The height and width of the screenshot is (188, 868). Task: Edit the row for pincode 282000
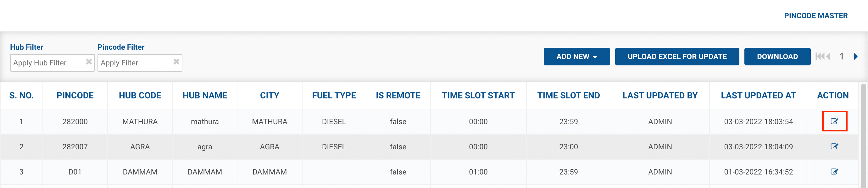(834, 121)
